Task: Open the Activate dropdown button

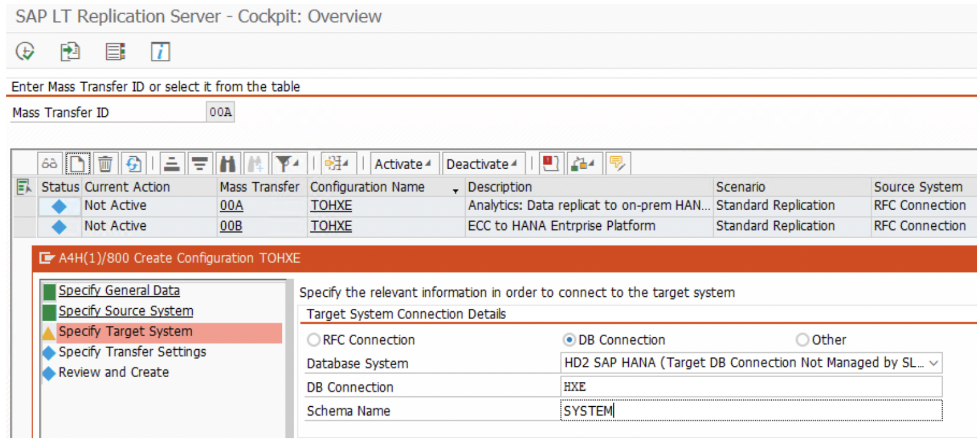Action: click(x=403, y=164)
